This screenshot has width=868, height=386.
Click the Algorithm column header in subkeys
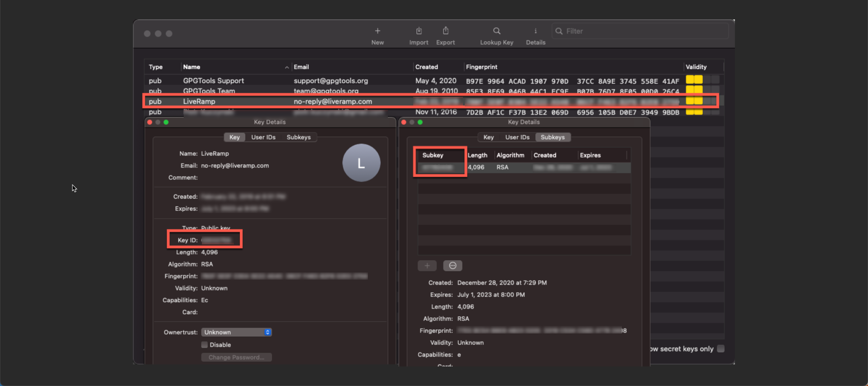click(x=510, y=155)
